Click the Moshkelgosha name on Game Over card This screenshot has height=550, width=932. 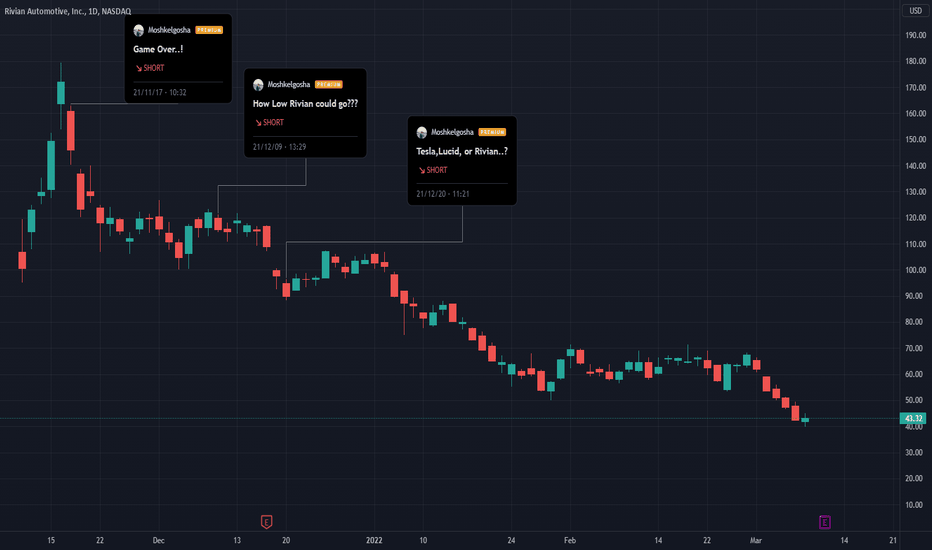[169, 30]
